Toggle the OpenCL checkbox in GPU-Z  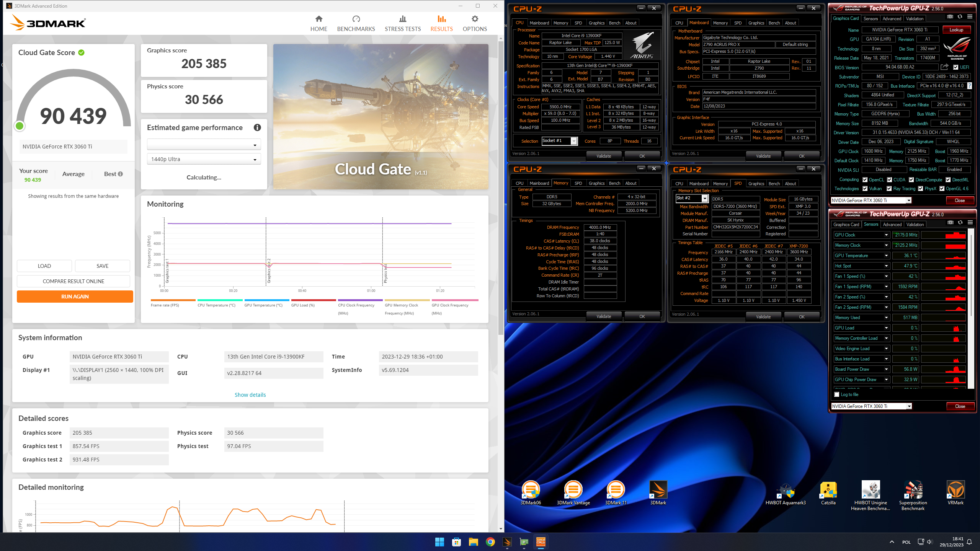click(865, 180)
